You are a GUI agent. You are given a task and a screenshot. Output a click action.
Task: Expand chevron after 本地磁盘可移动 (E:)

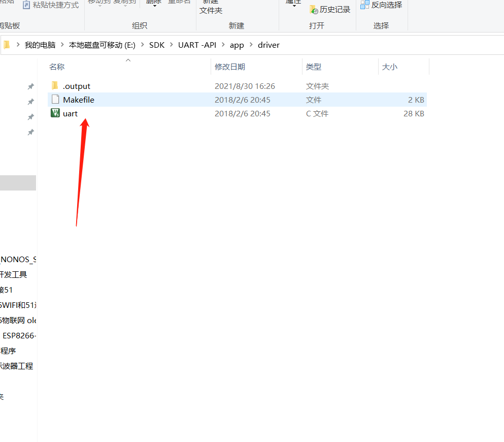coord(143,45)
